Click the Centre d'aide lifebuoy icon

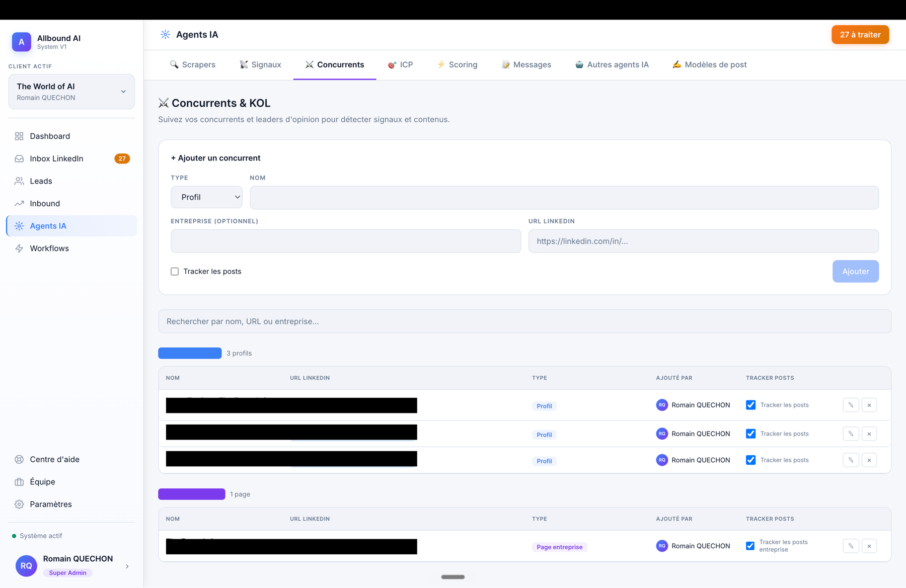pyautogui.click(x=19, y=459)
